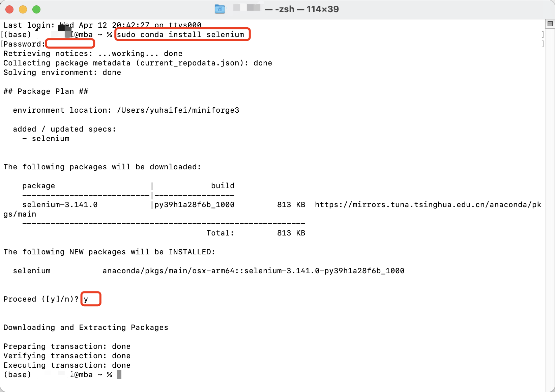Close the Terminal window with the red button

(x=9, y=9)
